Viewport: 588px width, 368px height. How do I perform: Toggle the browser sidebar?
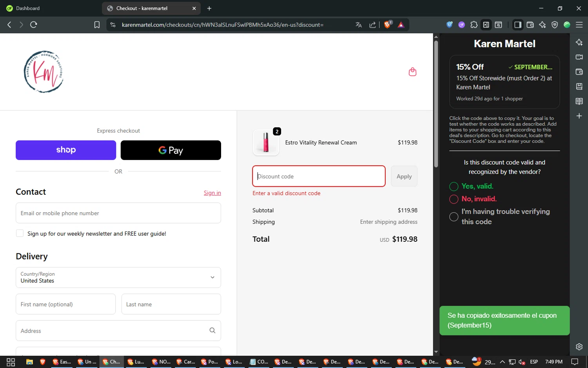pyautogui.click(x=518, y=25)
